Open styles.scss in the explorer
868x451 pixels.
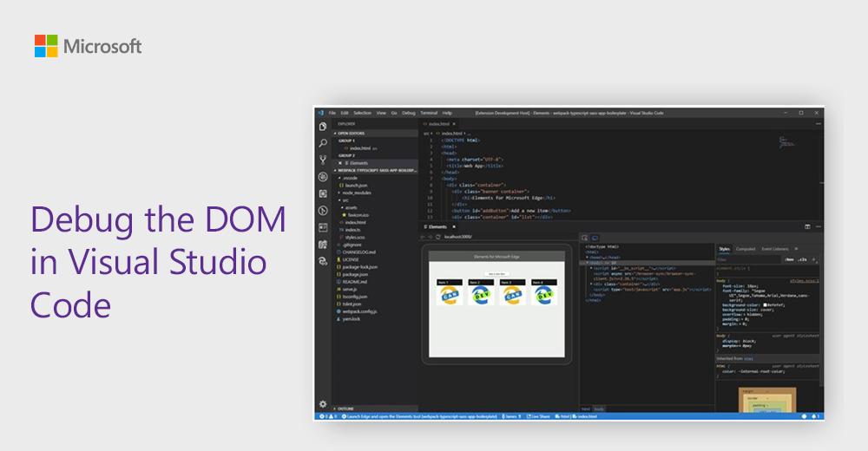click(353, 237)
